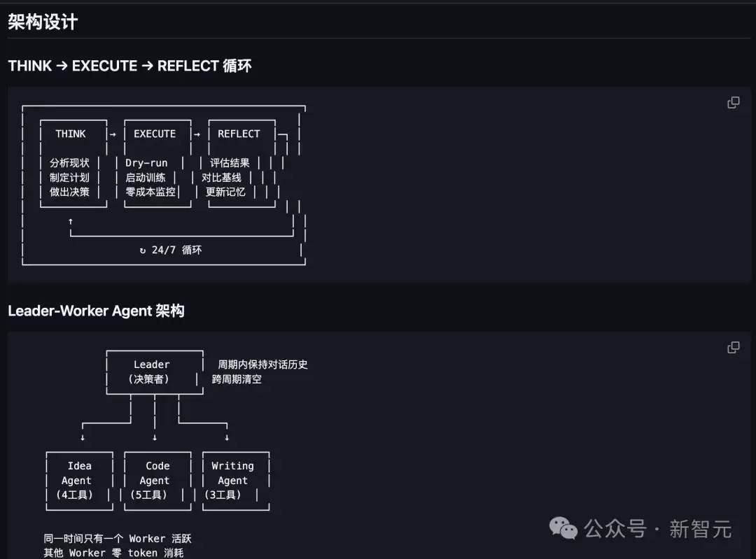Click the THINK label in the diagram
Screen dimensions: 756x559
point(71,134)
